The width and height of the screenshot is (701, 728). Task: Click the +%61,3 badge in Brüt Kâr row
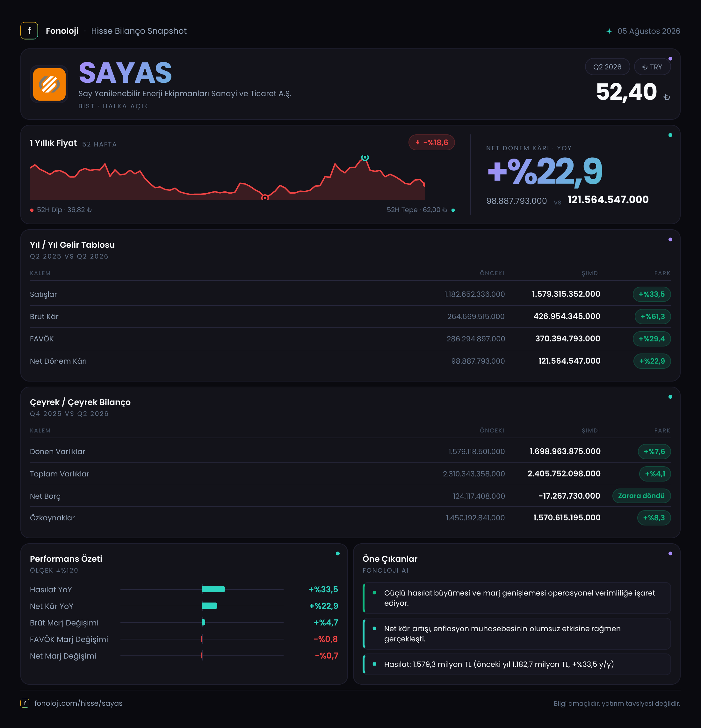tap(652, 317)
